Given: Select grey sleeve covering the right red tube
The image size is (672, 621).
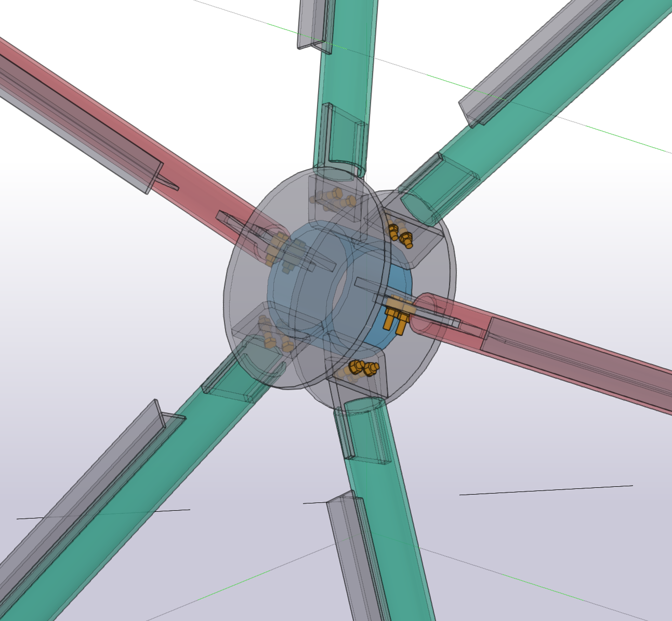Looking at the screenshot, I should pos(572,364).
